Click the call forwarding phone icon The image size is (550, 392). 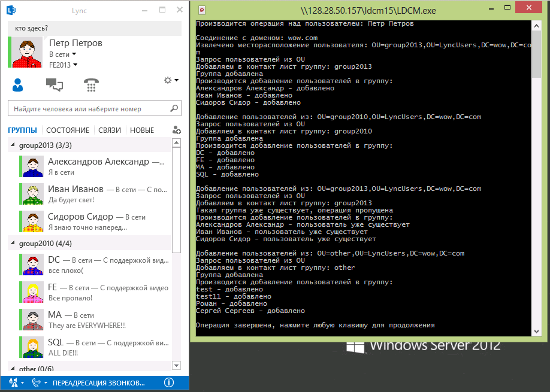36,382
